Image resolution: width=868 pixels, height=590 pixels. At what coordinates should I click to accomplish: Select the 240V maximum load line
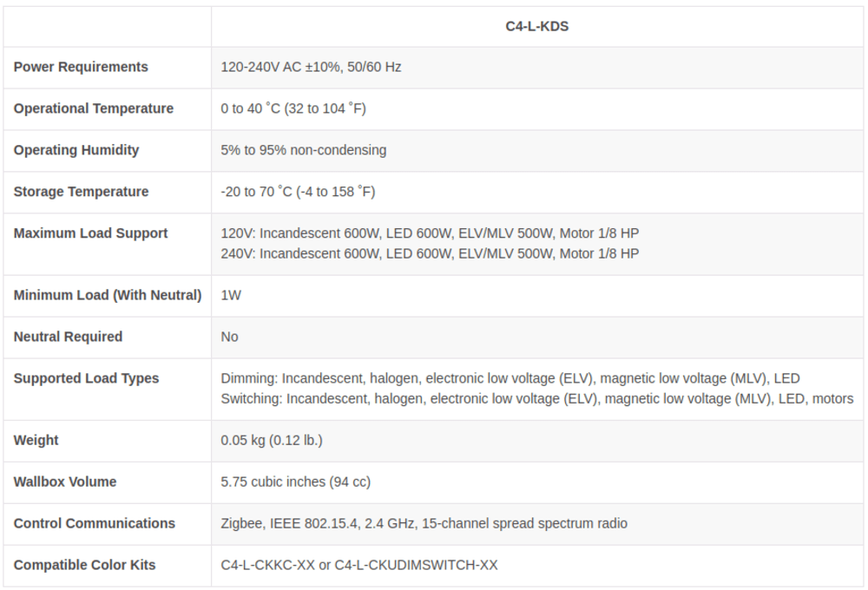coord(431,253)
